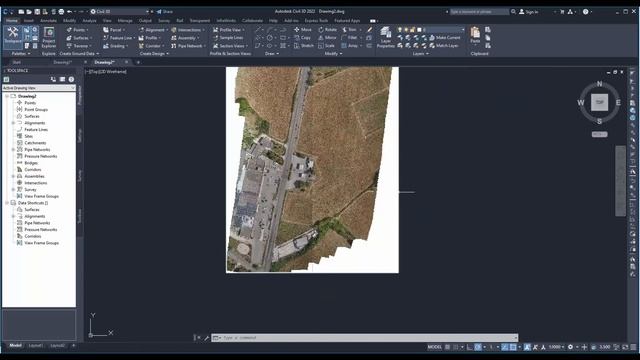640x360 pixels.
Task: Select the Stretch tool in Modify panel
Action: [x=304, y=46]
